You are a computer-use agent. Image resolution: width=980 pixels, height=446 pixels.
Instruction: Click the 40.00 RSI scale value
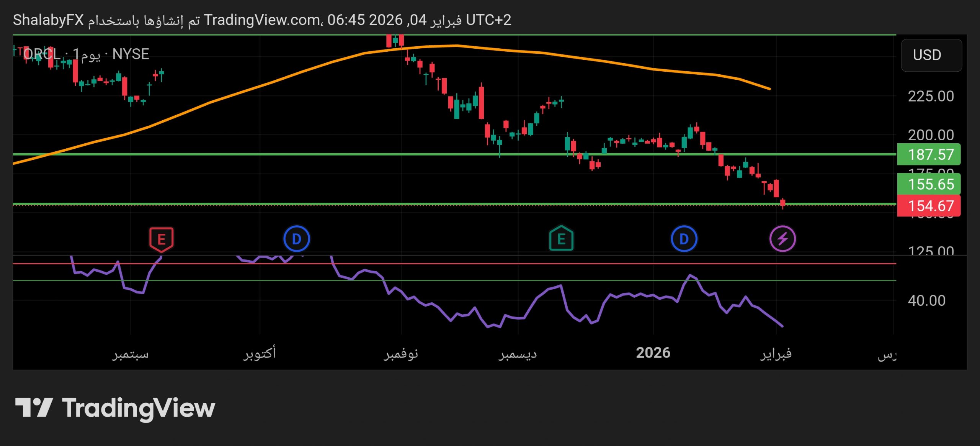(926, 301)
